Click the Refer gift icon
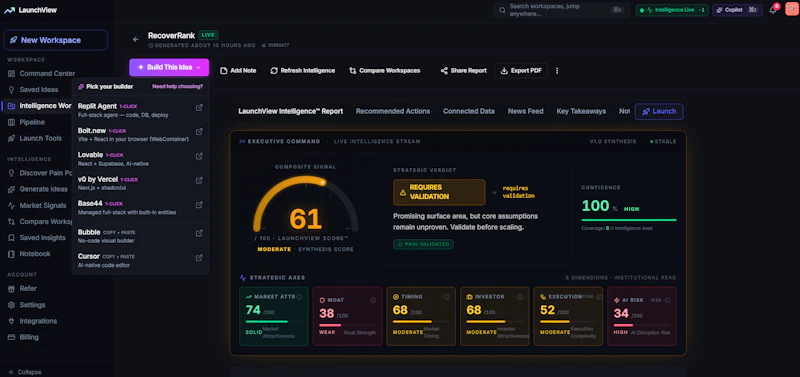The image size is (800, 377). [x=11, y=289]
